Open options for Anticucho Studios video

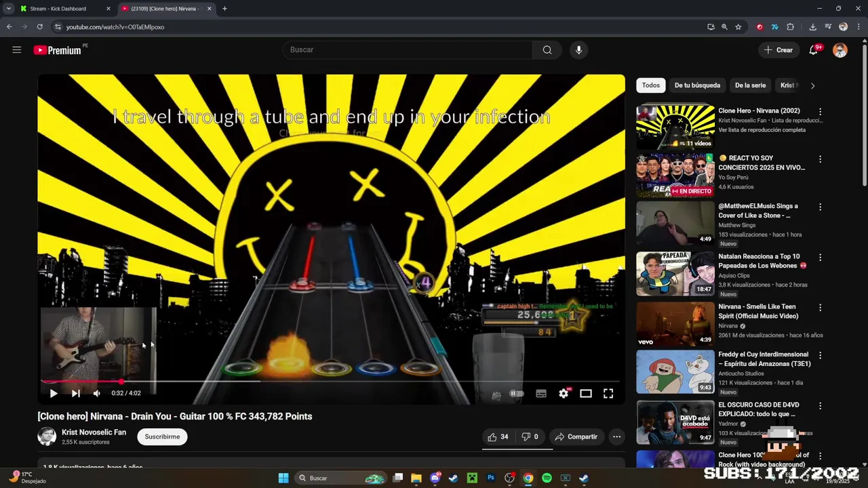820,355
